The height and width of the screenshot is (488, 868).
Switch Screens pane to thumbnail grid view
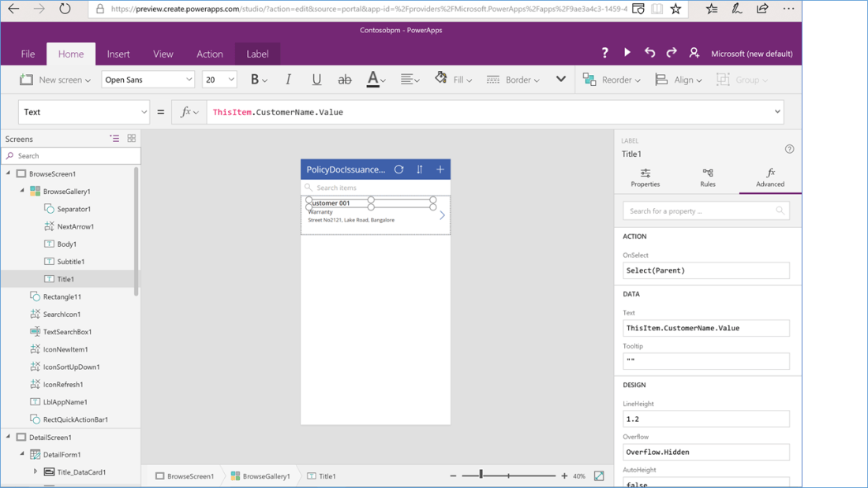point(132,139)
